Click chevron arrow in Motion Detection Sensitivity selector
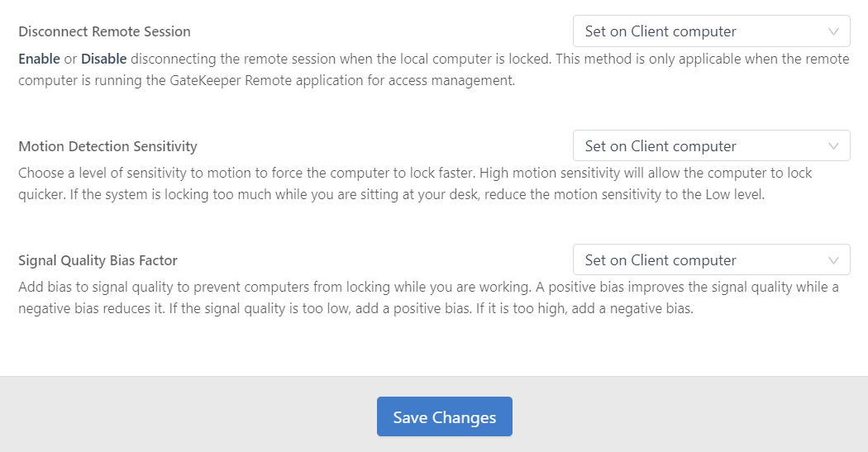This screenshot has height=452, width=868. pos(833,146)
